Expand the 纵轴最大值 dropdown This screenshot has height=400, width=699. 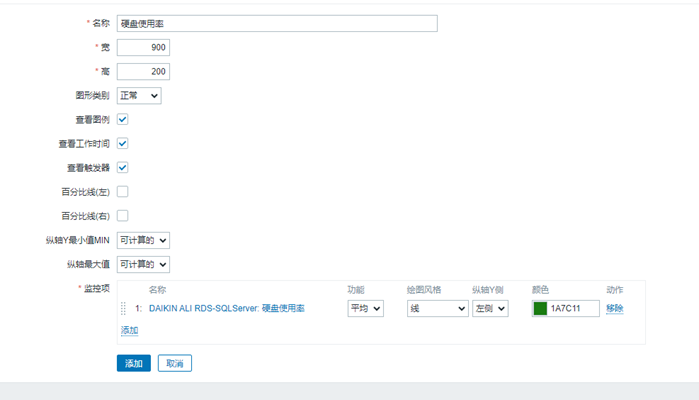tap(143, 264)
